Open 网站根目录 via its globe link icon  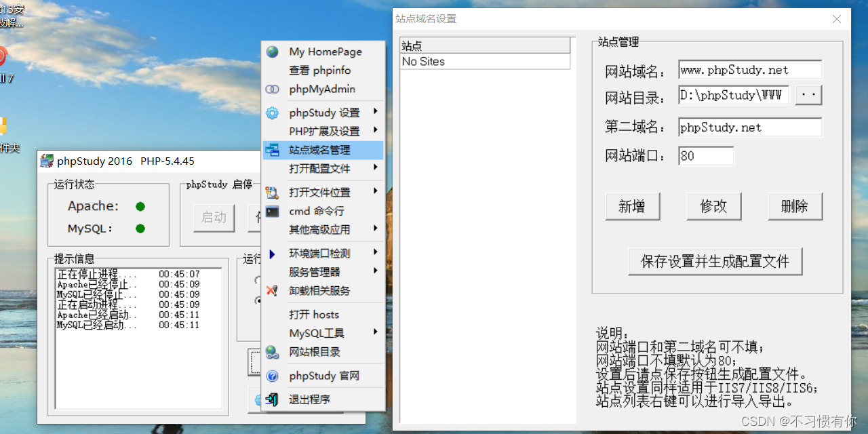pos(272,352)
